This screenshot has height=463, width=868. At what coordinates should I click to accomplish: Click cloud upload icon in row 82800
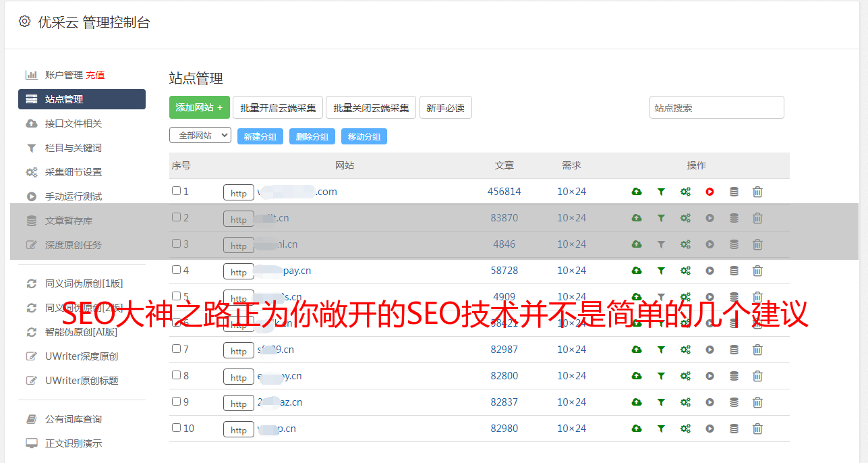(x=637, y=376)
